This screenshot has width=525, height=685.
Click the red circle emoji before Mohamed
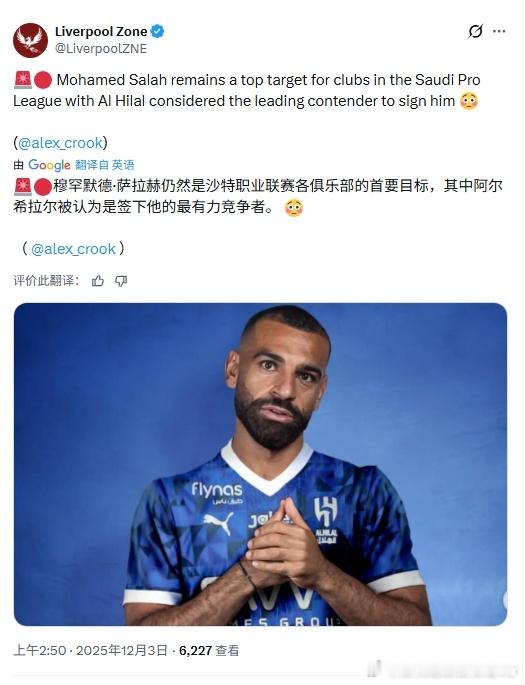[x=43, y=80]
